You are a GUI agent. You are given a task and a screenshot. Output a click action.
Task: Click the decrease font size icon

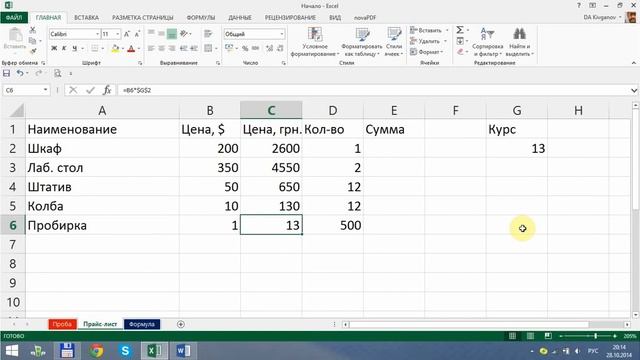137,34
